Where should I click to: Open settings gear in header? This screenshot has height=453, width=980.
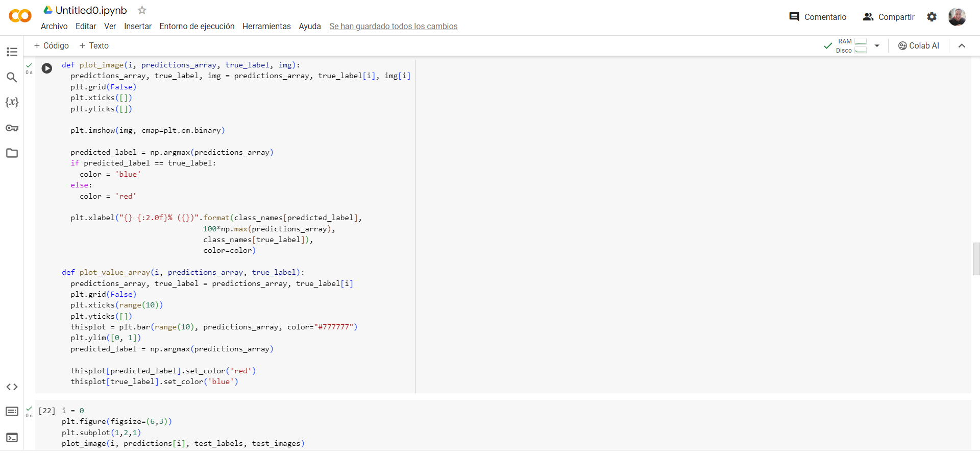coord(932,17)
